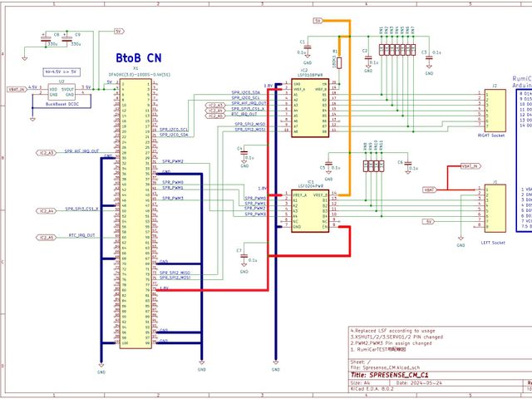The image size is (532, 399).
Task: Select capacitor C5 symbol
Action: [328, 163]
